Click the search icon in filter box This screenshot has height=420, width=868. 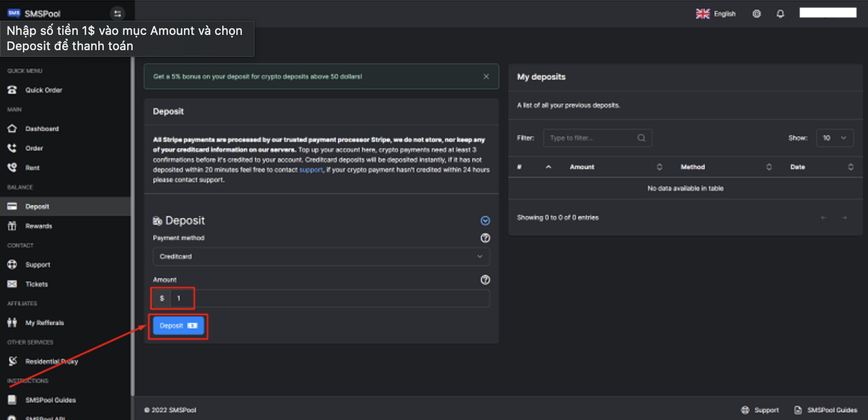[641, 138]
